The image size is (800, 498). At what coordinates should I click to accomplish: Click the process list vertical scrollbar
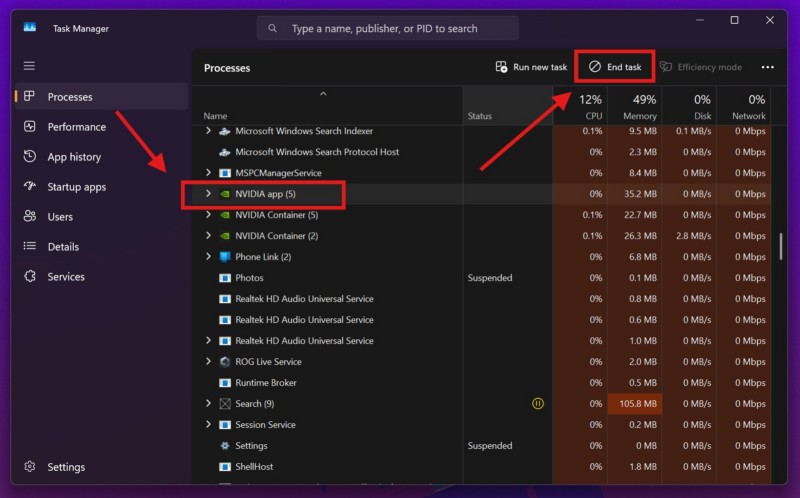(781, 247)
